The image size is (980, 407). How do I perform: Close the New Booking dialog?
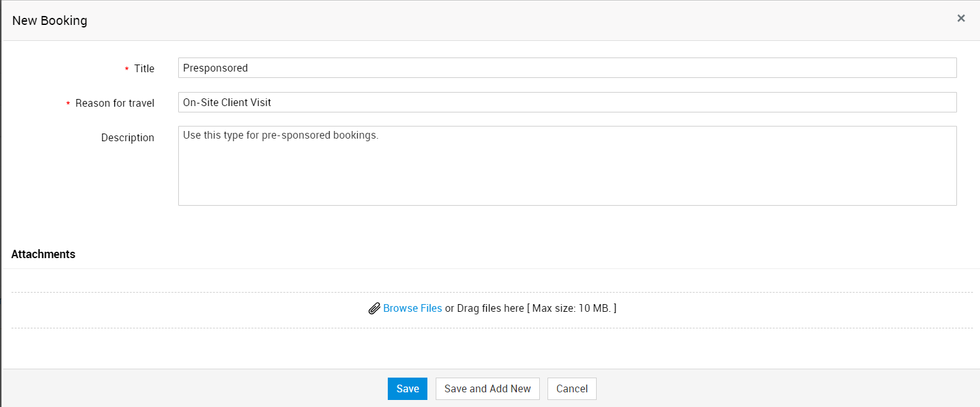tap(961, 19)
